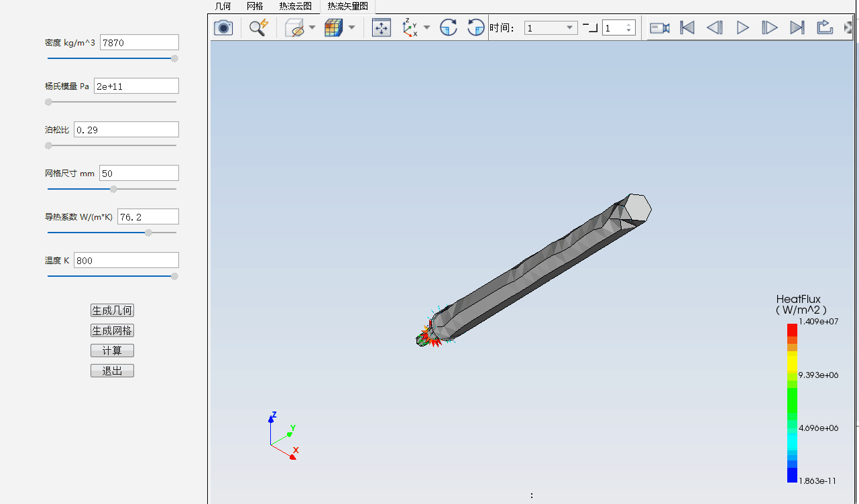Click the legend value 9.393e+06
Screen dimensions: 859x504
pos(818,375)
